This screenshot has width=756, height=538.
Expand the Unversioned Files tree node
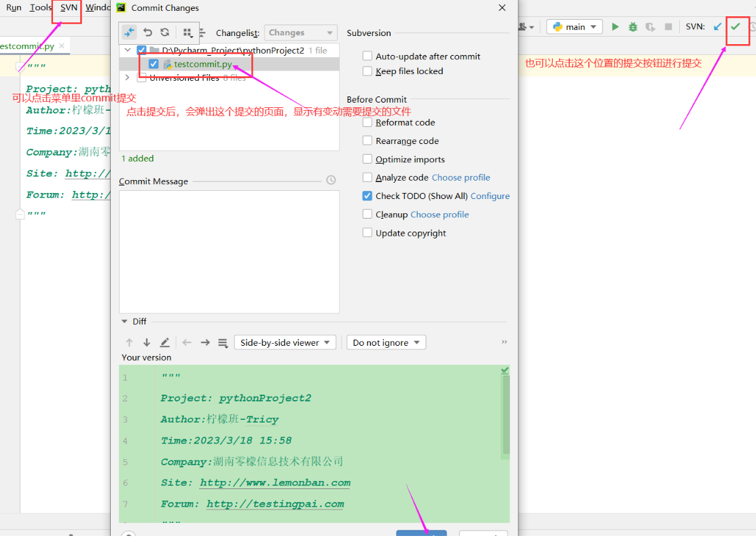127,77
